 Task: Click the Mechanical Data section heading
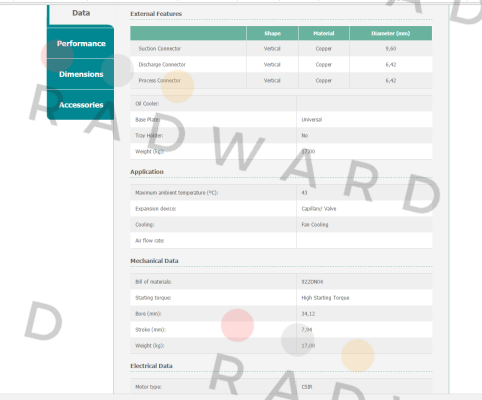154,261
